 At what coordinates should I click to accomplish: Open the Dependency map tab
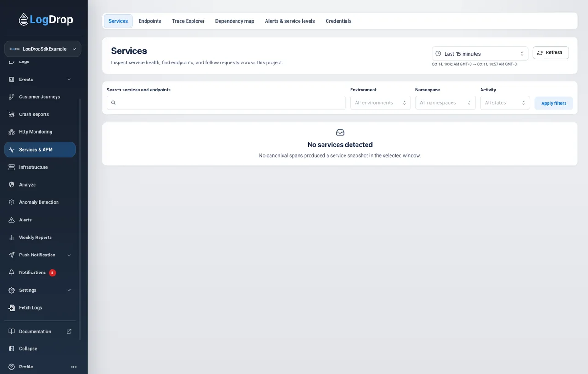click(235, 21)
